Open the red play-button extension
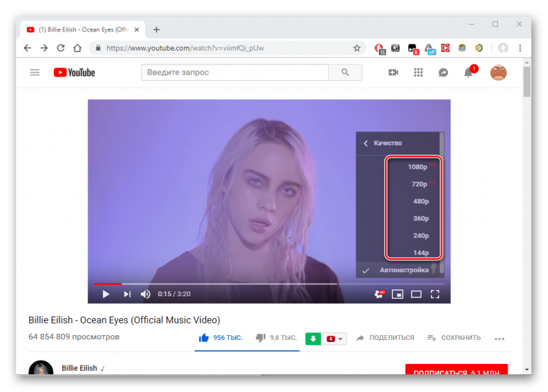Screen dimensions: 548x392 click(x=445, y=48)
